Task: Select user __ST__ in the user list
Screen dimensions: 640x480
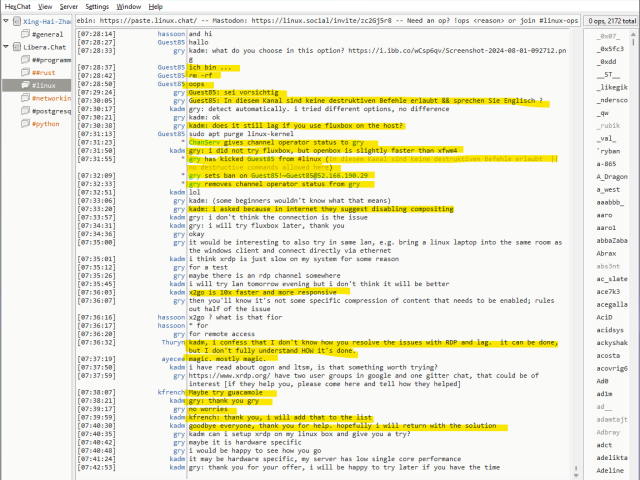Action: (608, 74)
